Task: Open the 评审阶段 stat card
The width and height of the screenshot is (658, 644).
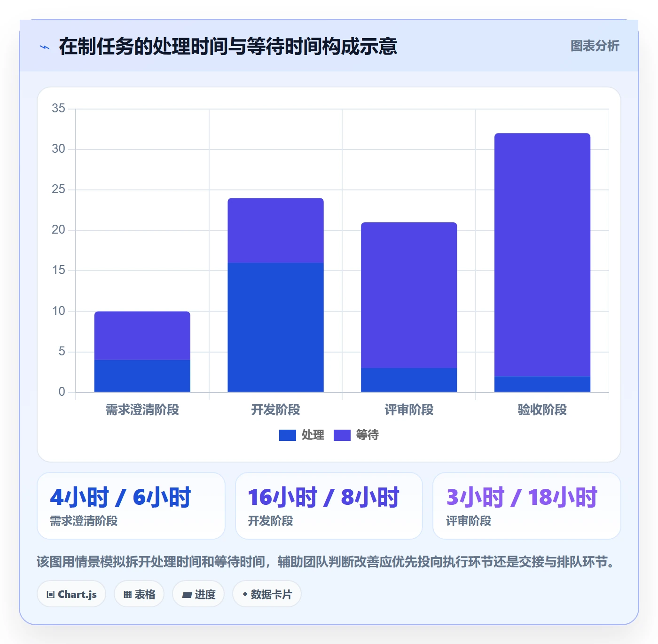Action: click(527, 506)
